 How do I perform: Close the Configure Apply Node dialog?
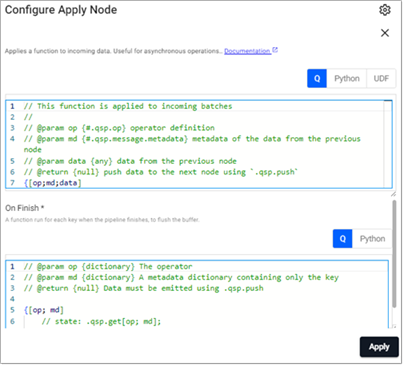(x=385, y=33)
